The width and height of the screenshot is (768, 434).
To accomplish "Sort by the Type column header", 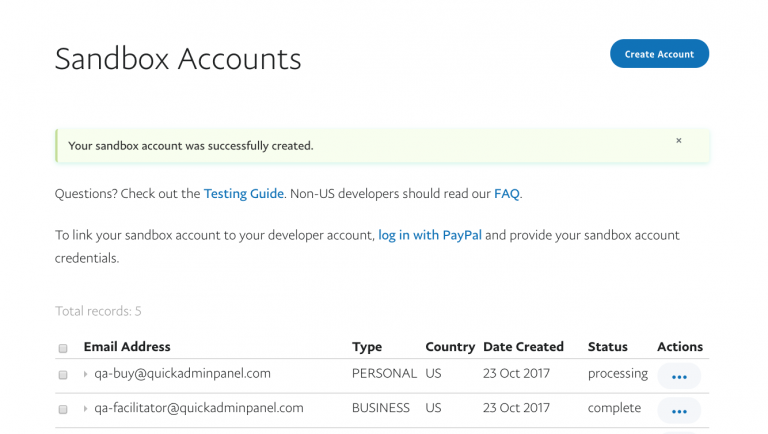I will 367,347.
